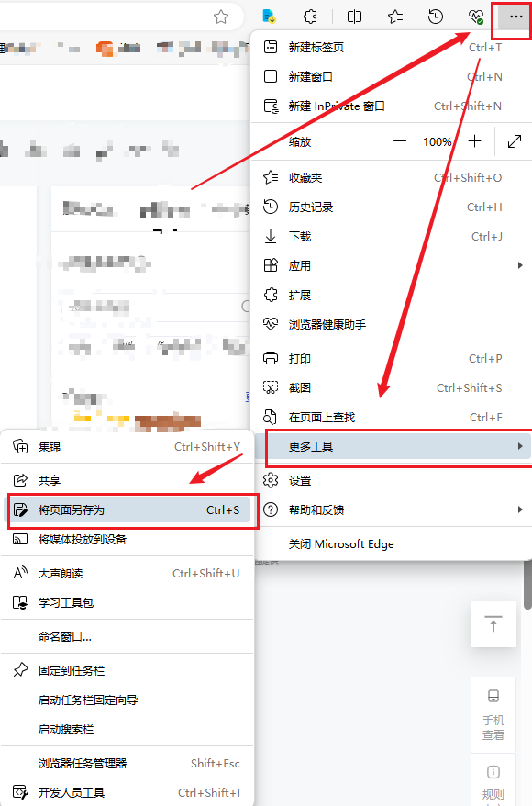Toggle the split screen toolbar icon
This screenshot has height=806, width=532.
354,17
